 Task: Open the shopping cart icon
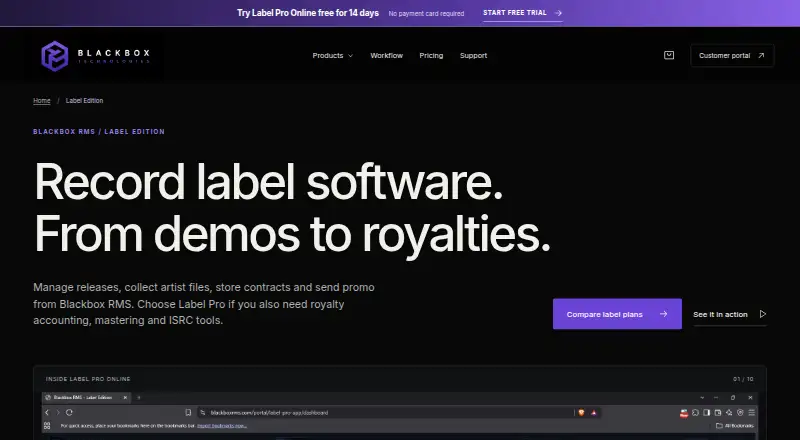tap(669, 55)
